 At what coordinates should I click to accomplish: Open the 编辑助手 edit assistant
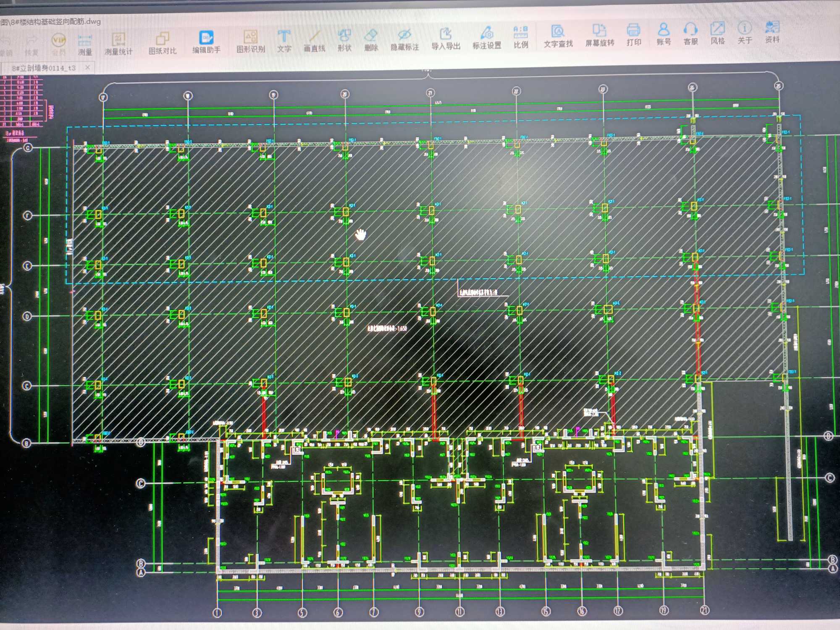206,42
